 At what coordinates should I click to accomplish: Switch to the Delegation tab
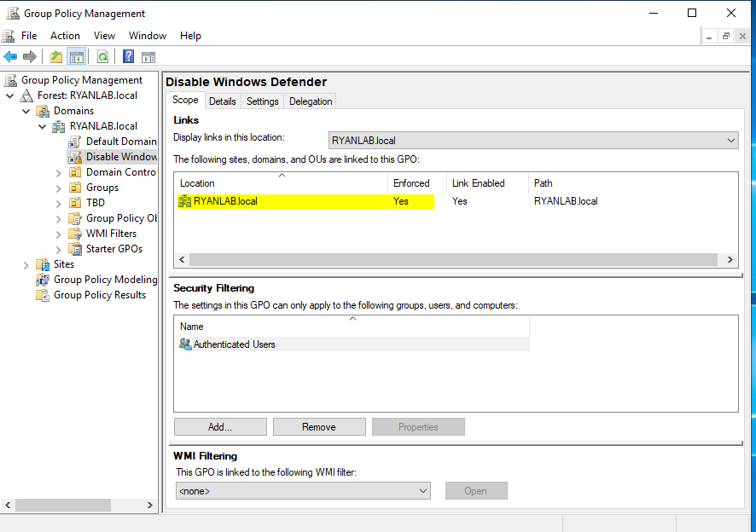pyautogui.click(x=310, y=101)
